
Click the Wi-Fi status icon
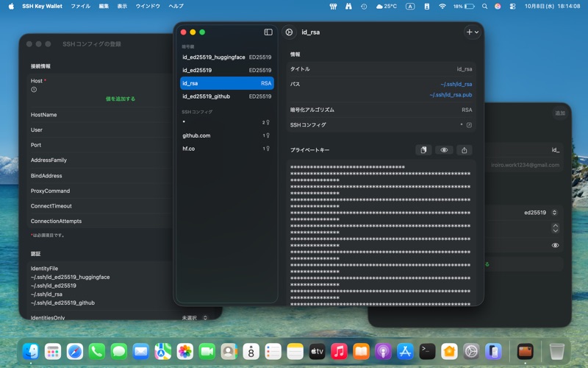pos(442,7)
